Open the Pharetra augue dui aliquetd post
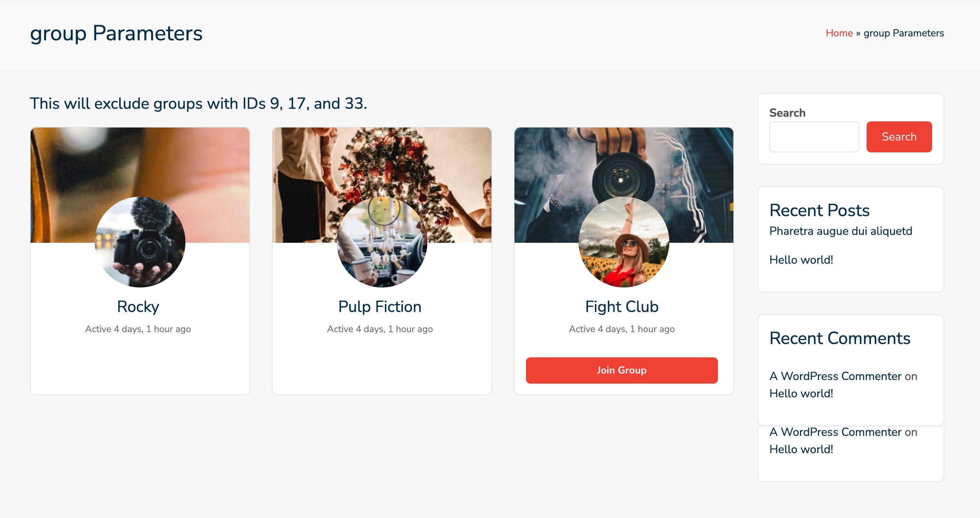Image resolution: width=980 pixels, height=518 pixels. click(840, 231)
